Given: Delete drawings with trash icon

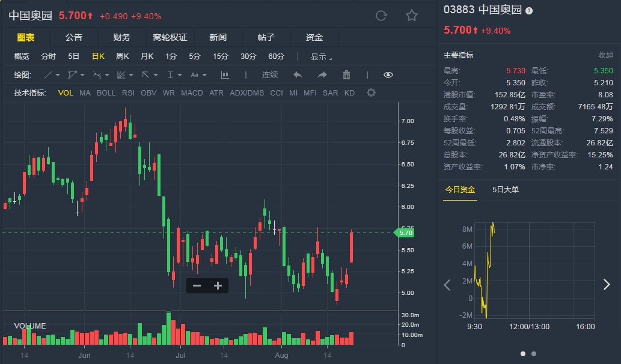Looking at the screenshot, I should coord(346,74).
